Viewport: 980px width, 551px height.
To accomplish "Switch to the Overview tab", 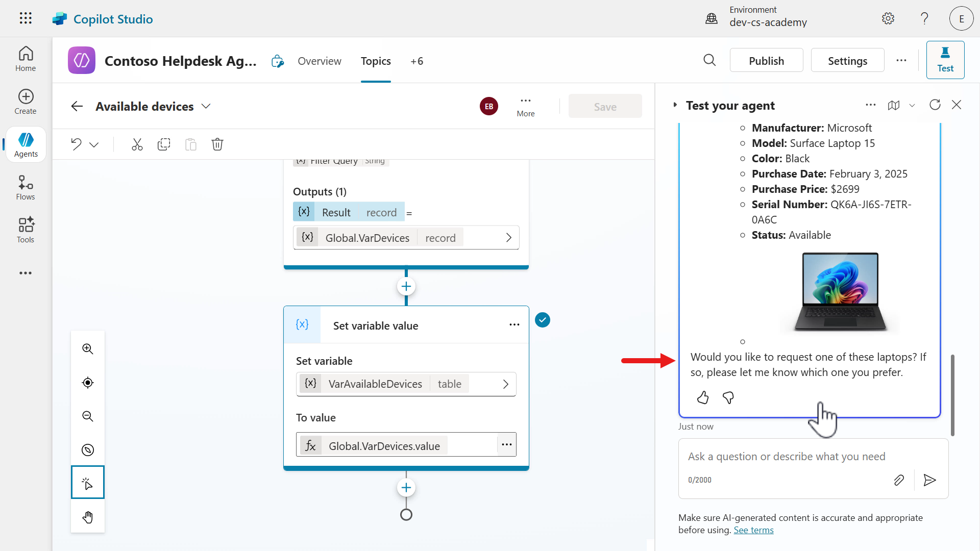I will click(320, 61).
